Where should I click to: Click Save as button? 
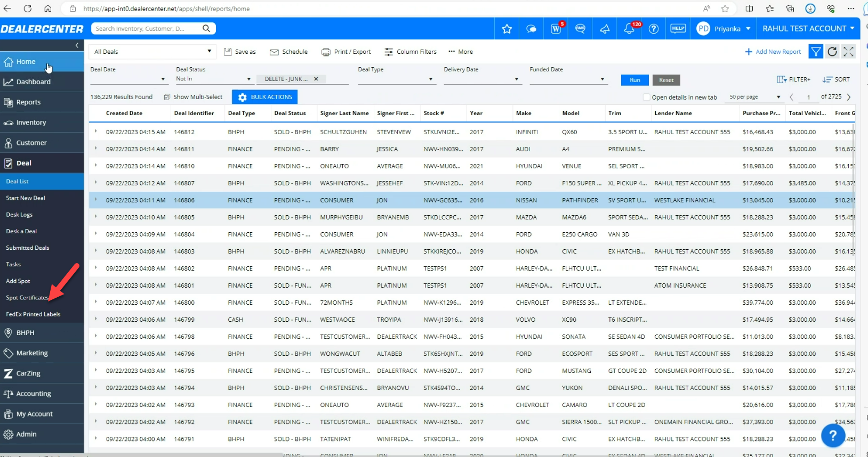click(240, 52)
